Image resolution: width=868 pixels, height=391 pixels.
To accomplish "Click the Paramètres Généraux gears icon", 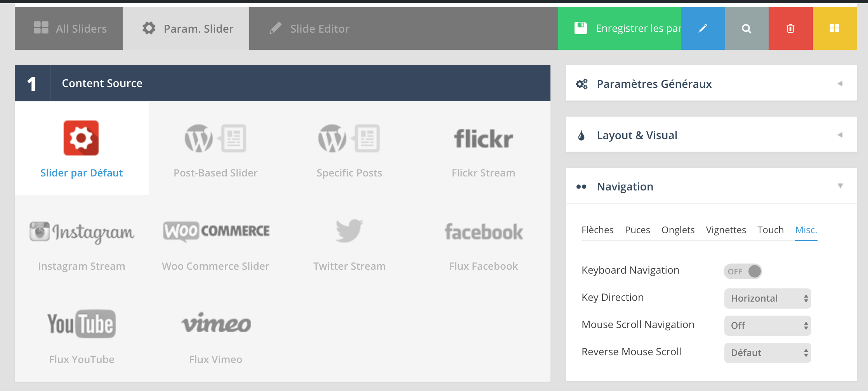I will 582,84.
